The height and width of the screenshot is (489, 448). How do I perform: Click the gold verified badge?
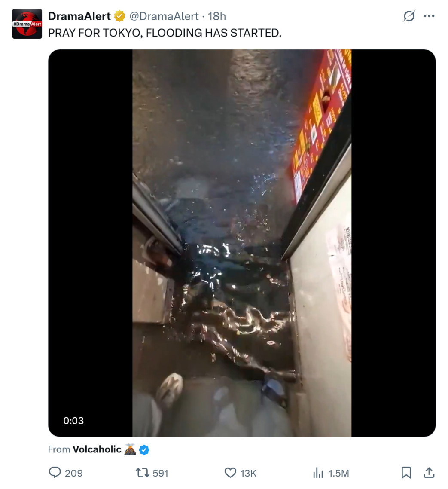[119, 16]
